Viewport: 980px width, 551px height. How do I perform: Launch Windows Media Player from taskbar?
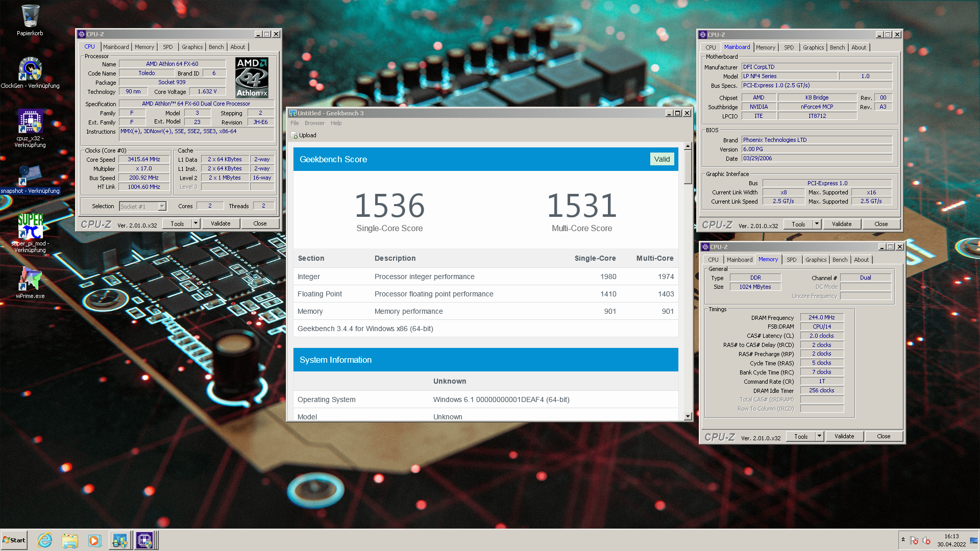(94, 540)
